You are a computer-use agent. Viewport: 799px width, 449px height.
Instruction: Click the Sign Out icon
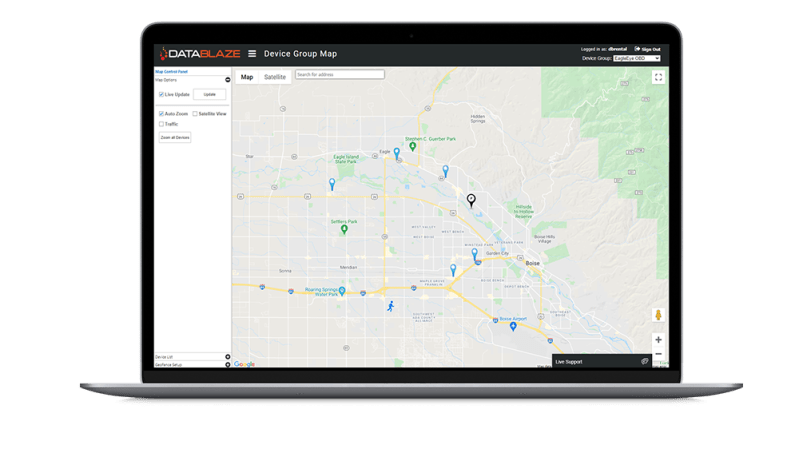tap(637, 49)
